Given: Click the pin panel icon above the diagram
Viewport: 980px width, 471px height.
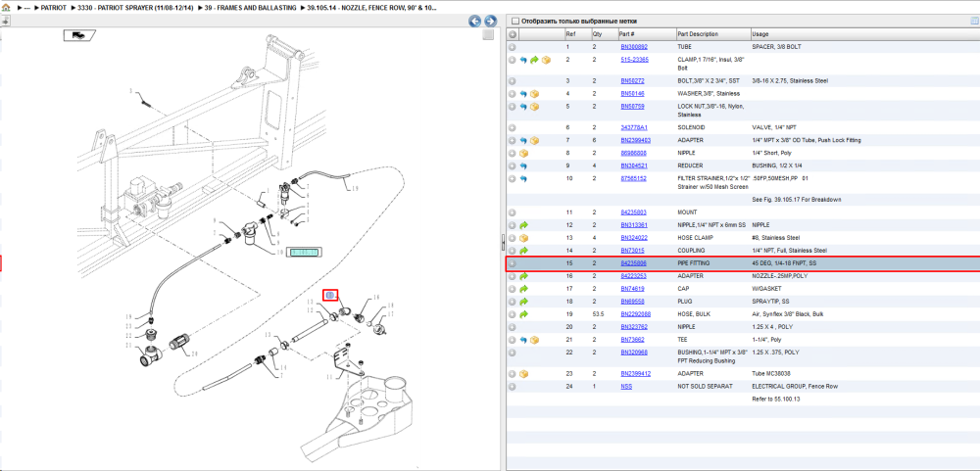Looking at the screenshot, I should click(x=5, y=21).
